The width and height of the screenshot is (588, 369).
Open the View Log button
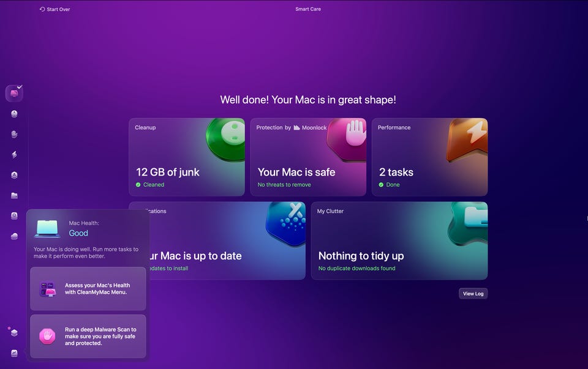tap(473, 294)
